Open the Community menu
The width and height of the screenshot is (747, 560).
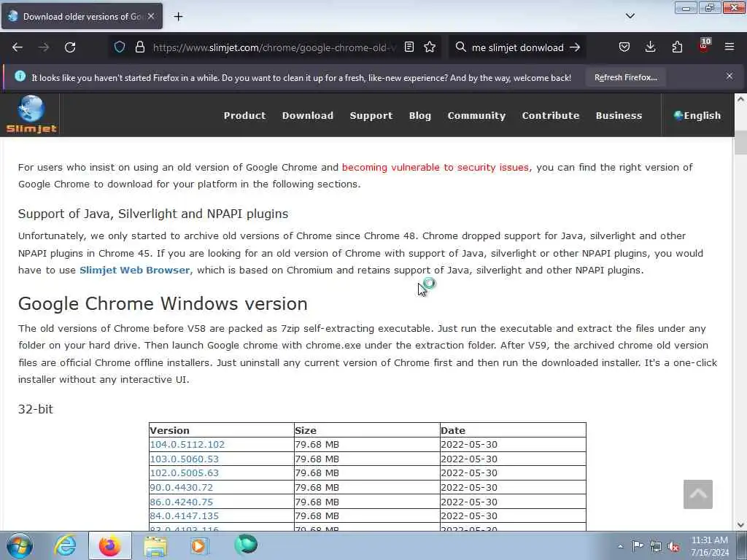click(x=476, y=116)
